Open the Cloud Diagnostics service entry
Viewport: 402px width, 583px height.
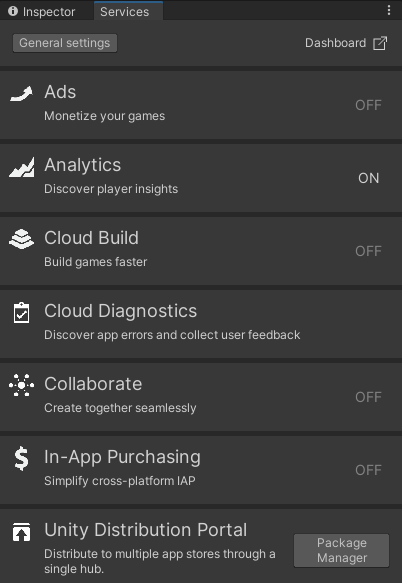point(201,322)
